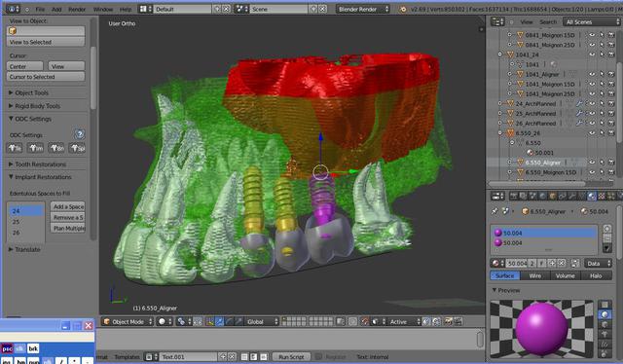The height and width of the screenshot is (364, 623).
Task: Select the hair strands preview type icon
Action: click(605, 345)
